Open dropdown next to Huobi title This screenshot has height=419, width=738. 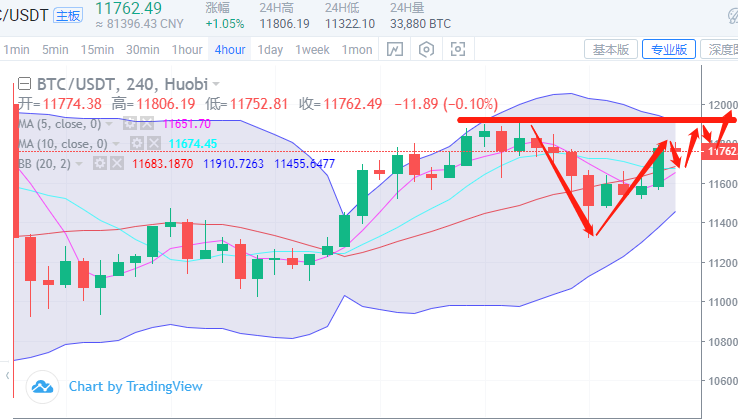click(216, 84)
